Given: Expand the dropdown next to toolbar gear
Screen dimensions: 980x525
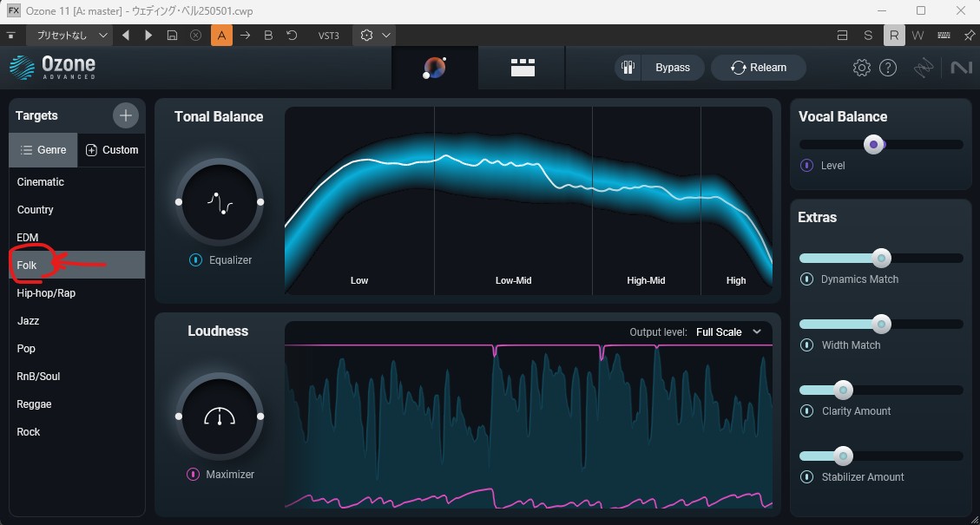Looking at the screenshot, I should (386, 36).
